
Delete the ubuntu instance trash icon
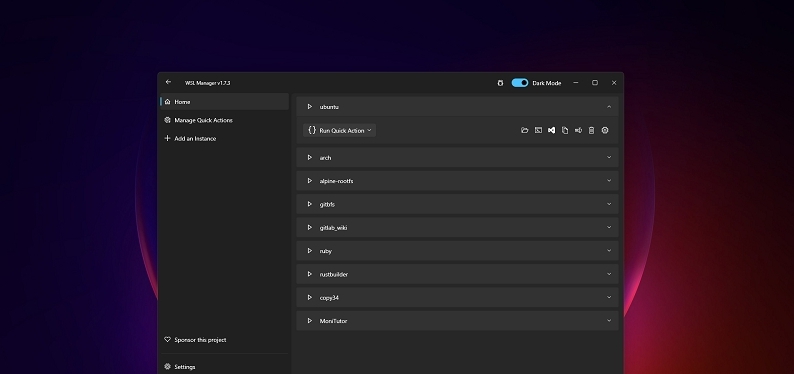[x=591, y=131]
